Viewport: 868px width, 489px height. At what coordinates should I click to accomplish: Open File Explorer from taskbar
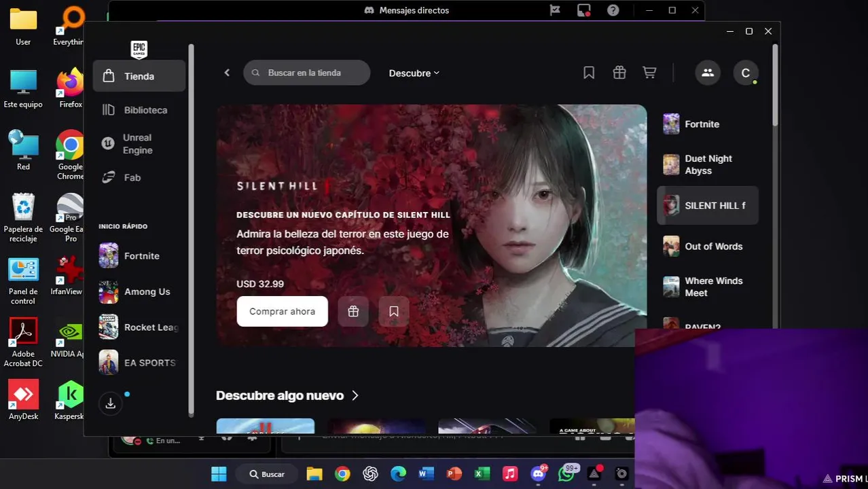pos(314,474)
